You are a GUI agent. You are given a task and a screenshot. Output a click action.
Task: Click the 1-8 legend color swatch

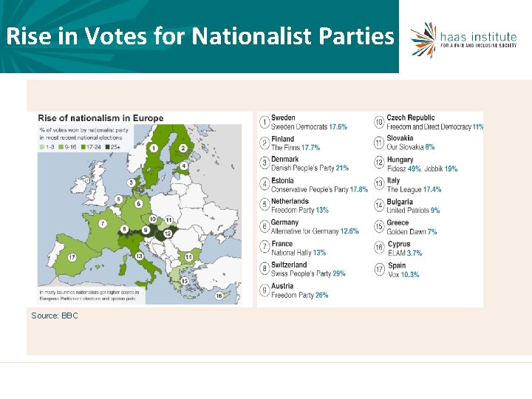point(41,147)
